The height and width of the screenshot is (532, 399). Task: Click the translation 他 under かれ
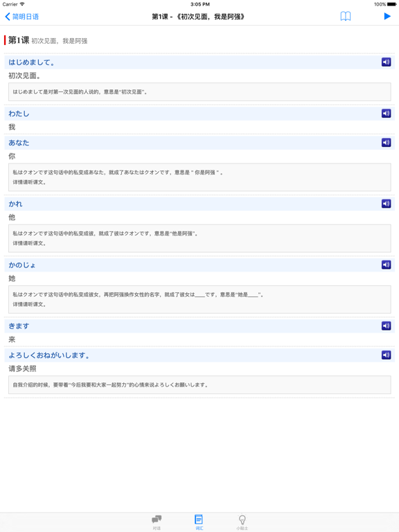point(12,217)
